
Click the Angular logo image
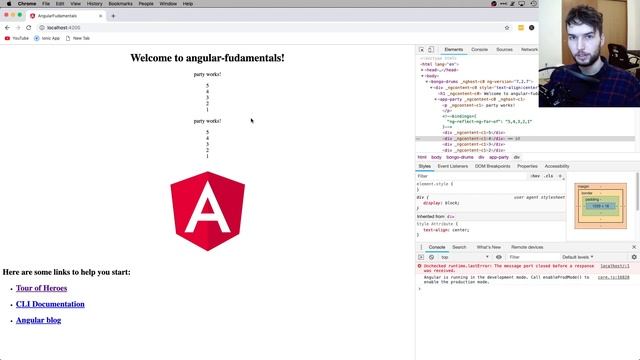coord(208,211)
